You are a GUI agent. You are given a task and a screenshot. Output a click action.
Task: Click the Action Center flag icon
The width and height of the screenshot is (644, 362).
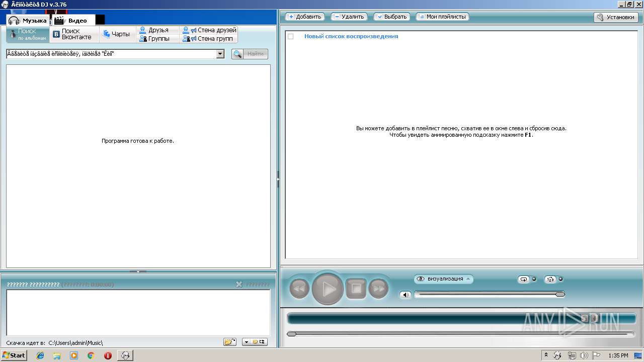click(x=596, y=355)
